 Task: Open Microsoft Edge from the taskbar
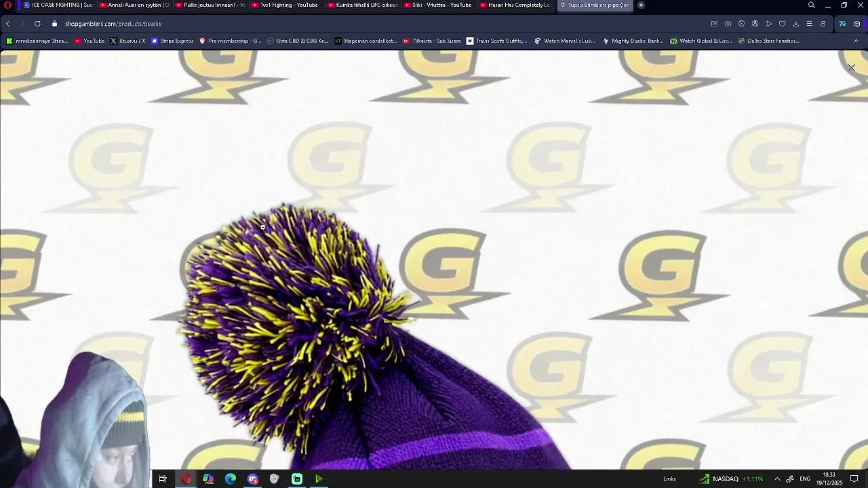(x=231, y=479)
